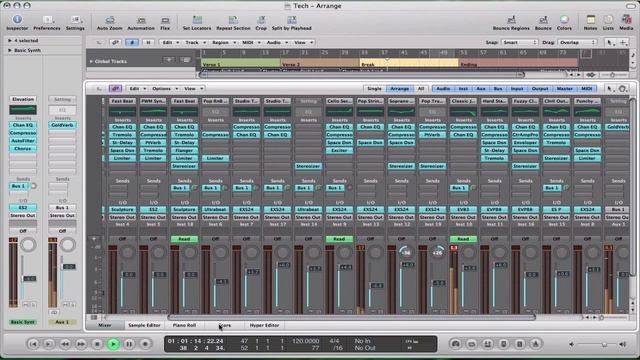Toggle Inst channel filter button
Viewport: 640px width, 360px height.
(x=463, y=89)
